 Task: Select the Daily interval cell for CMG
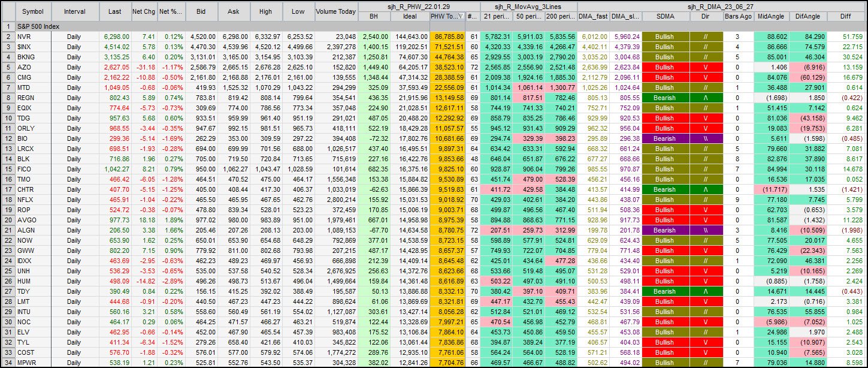(74, 78)
